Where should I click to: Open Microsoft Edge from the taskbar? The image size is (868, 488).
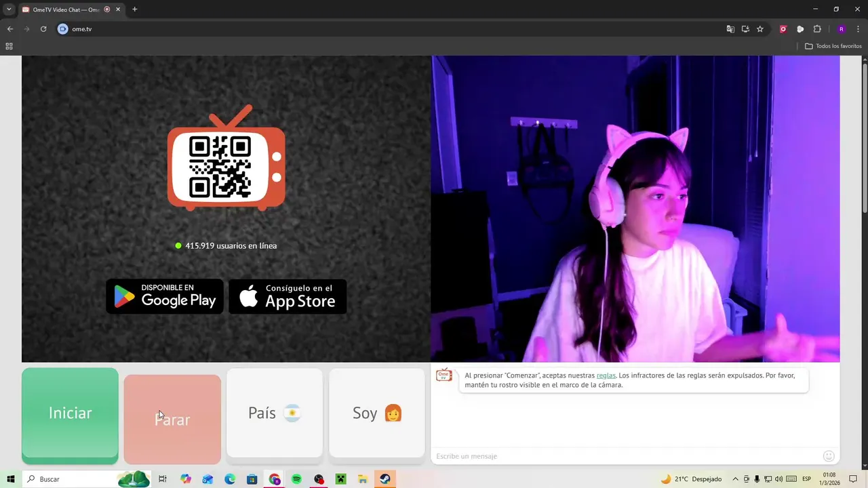(x=230, y=479)
